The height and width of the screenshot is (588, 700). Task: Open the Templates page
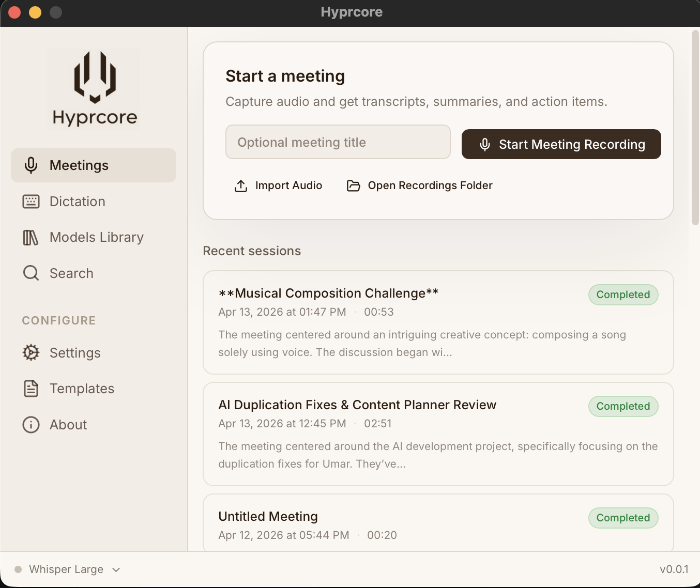(x=94, y=389)
